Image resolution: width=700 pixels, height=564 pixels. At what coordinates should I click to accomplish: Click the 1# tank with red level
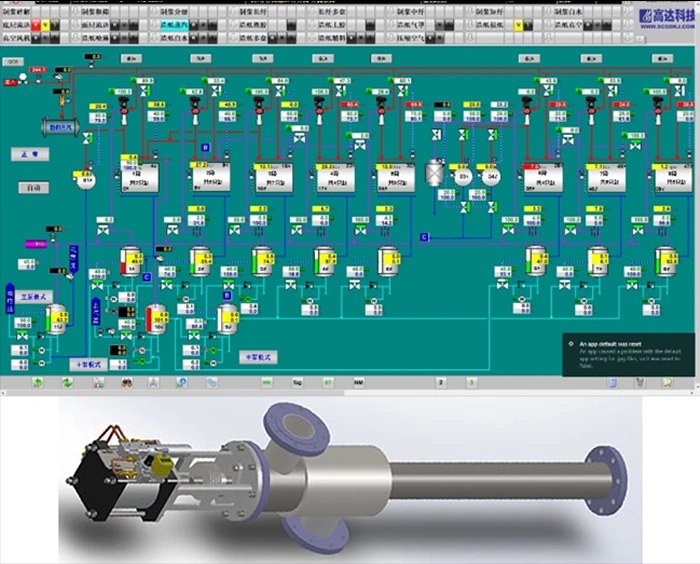click(130, 262)
